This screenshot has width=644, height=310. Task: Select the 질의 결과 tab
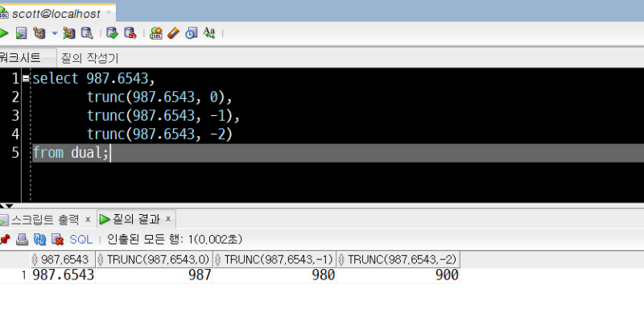136,219
